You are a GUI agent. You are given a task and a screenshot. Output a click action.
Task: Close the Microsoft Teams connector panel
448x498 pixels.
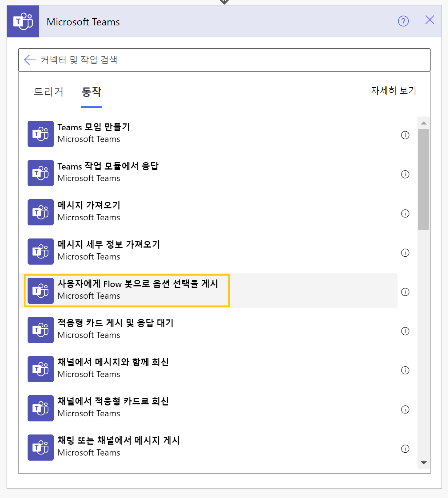pos(430,20)
